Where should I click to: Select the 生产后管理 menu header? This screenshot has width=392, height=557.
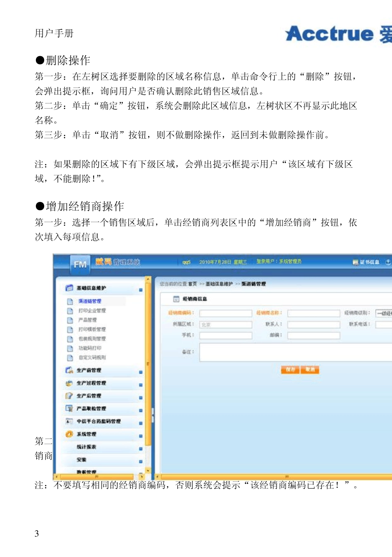pos(89,396)
